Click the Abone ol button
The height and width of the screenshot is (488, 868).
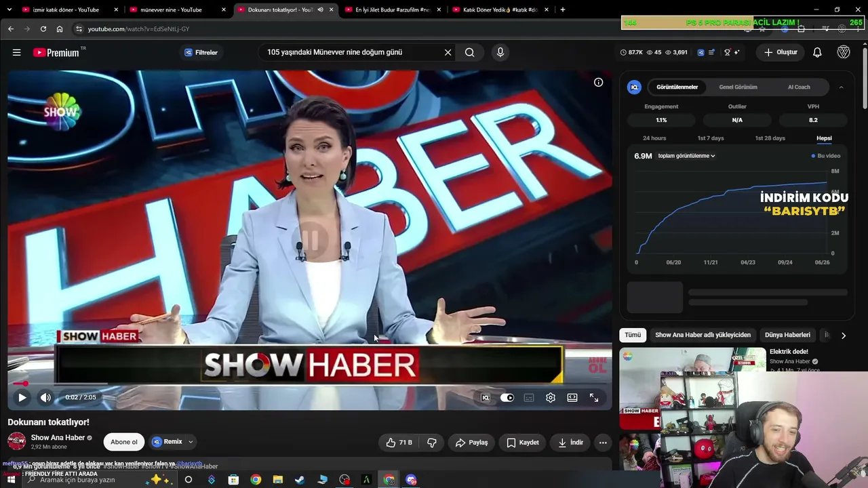(x=124, y=442)
